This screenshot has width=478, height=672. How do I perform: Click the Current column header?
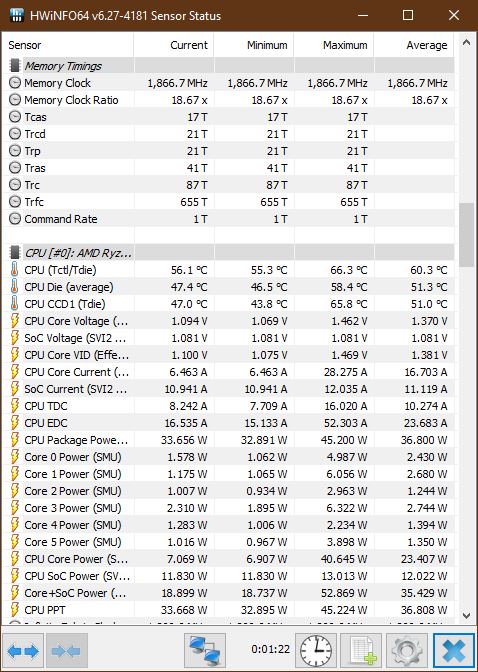point(174,45)
